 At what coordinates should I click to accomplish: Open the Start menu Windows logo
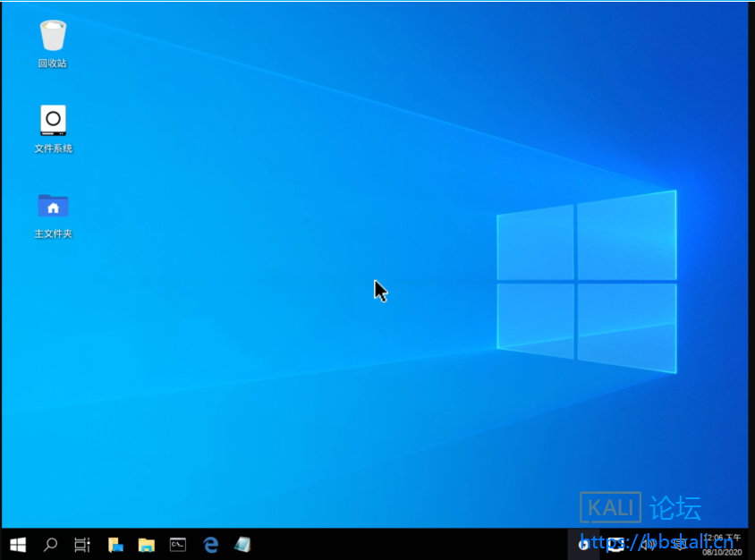point(18,544)
